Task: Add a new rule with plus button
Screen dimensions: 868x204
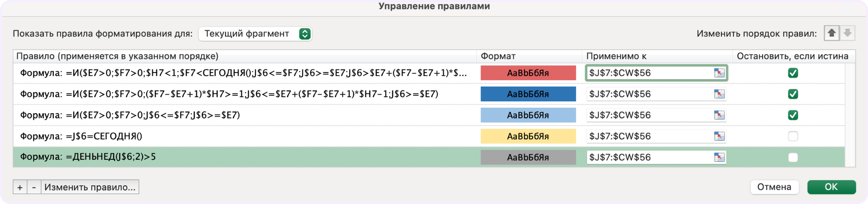Action: [20, 187]
